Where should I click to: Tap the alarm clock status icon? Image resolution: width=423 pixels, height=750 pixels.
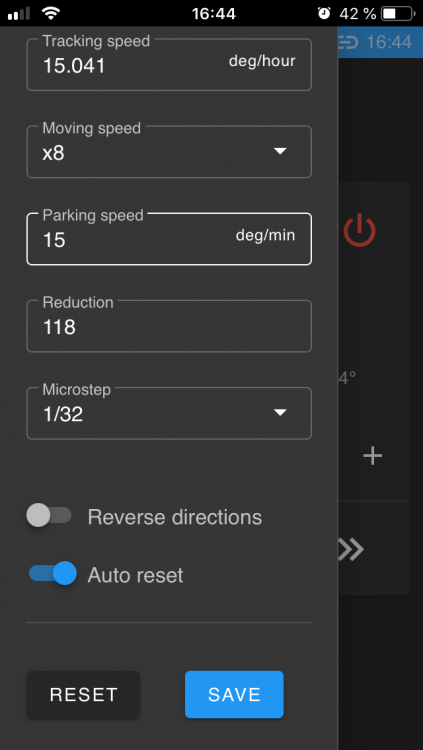pos(324,13)
